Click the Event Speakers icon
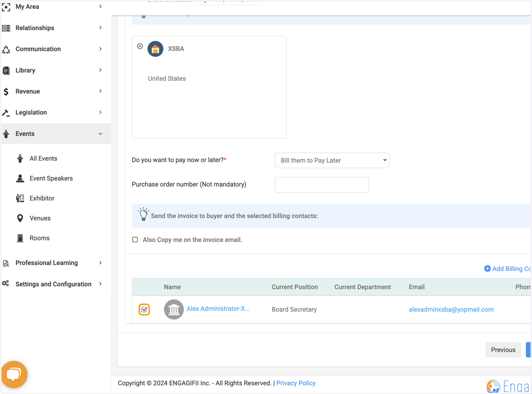This screenshot has width=532, height=394. pyautogui.click(x=20, y=178)
